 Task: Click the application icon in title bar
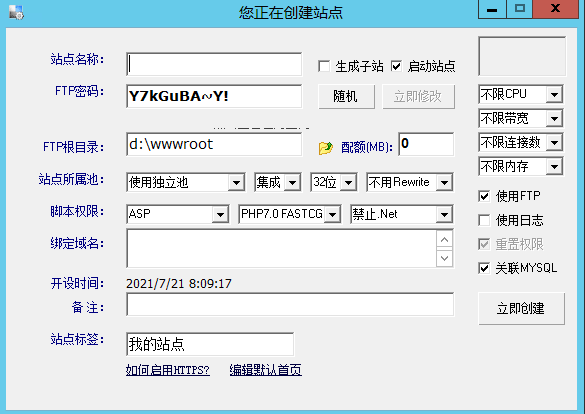16,12
